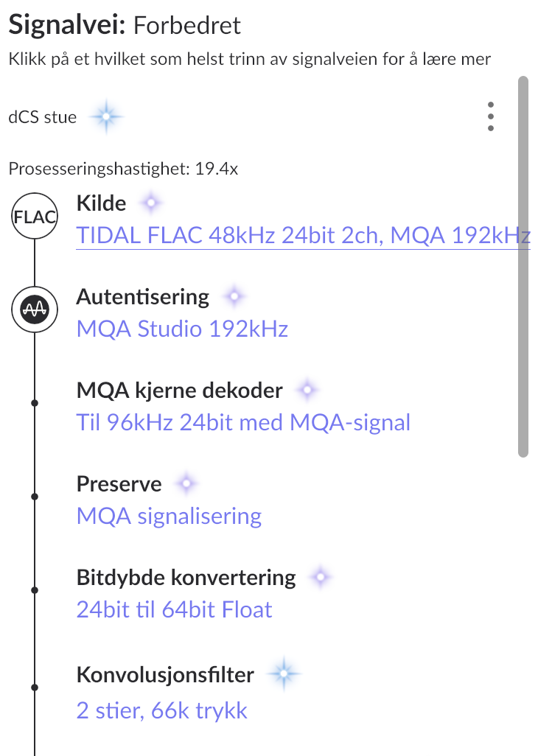538x756 pixels.
Task: Click the dCS stue zone name
Action: click(x=43, y=117)
